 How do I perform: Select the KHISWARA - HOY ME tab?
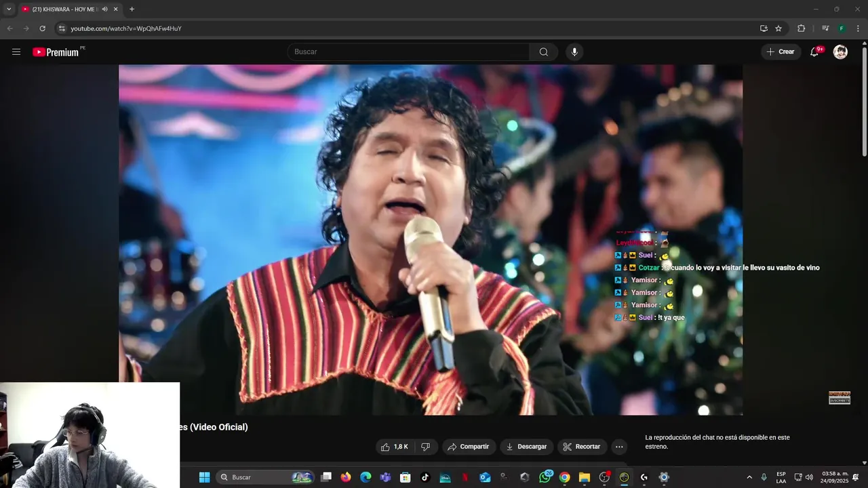pos(65,9)
